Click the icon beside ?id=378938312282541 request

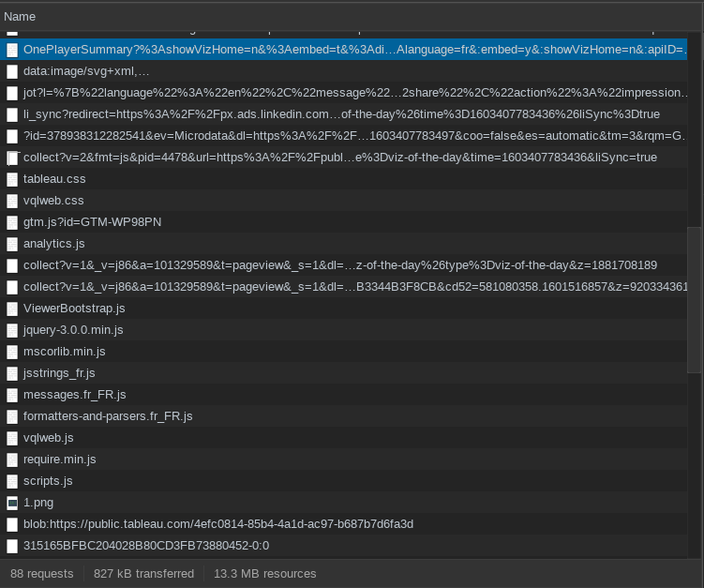click(12, 136)
